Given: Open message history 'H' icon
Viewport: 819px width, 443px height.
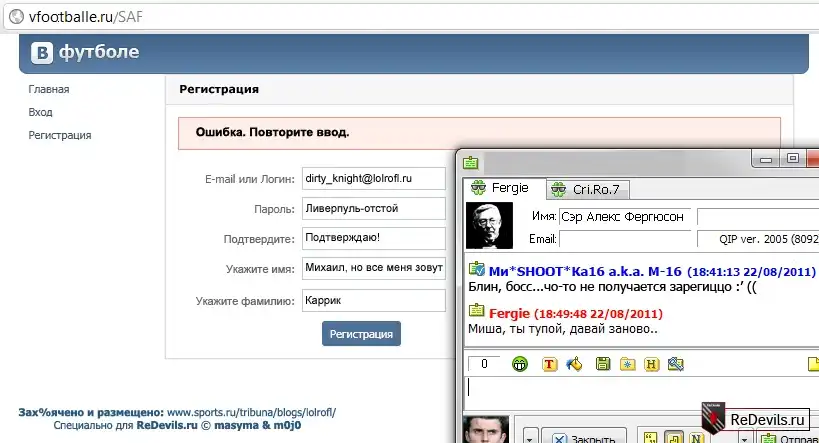Looking at the screenshot, I should [x=651, y=364].
